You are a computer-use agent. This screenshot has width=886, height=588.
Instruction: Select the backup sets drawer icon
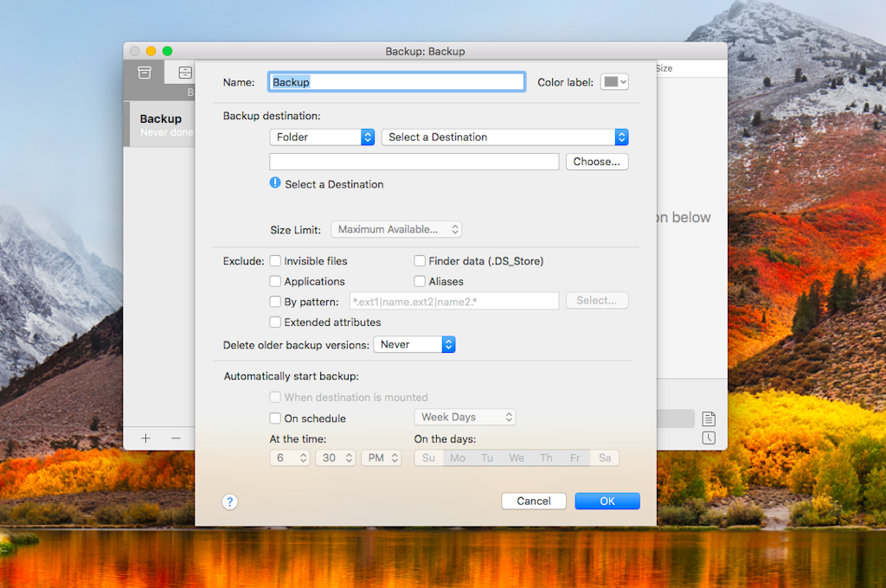click(x=184, y=73)
